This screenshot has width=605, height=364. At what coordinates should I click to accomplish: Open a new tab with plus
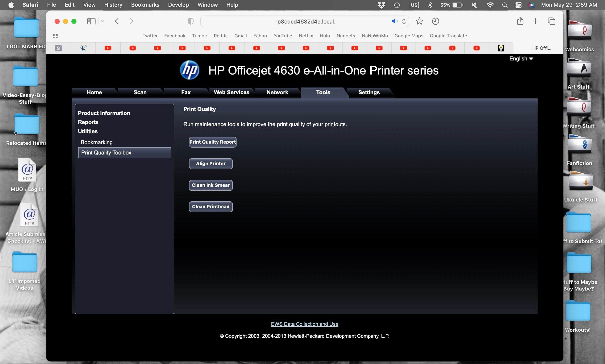point(535,21)
